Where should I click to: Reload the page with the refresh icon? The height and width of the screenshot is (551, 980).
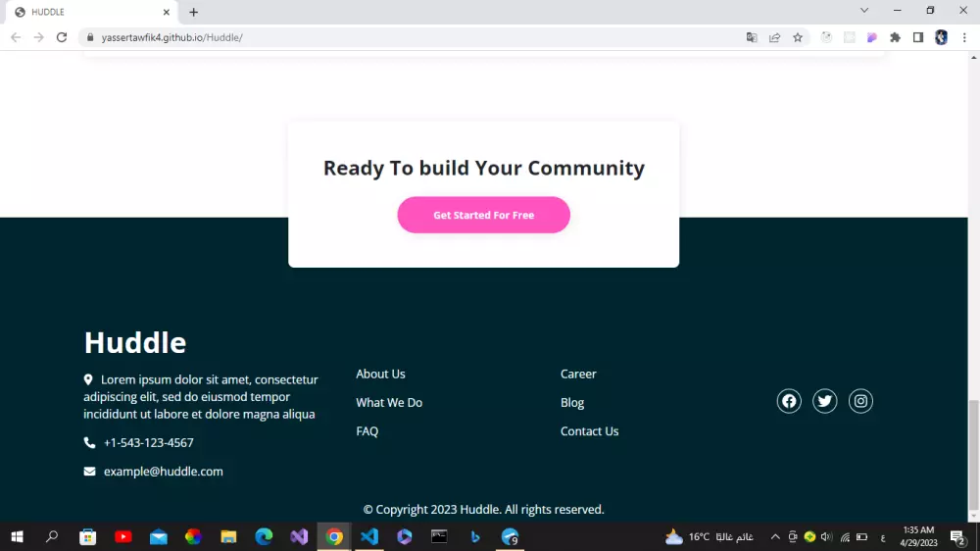tap(61, 37)
